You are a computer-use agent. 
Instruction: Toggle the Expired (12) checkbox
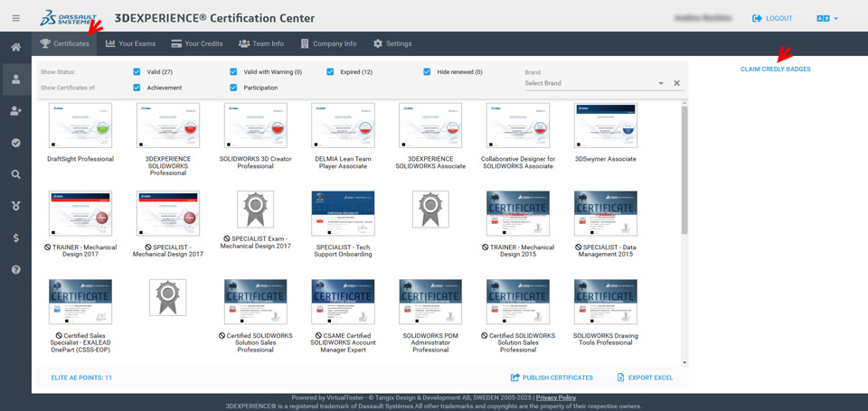pyautogui.click(x=330, y=72)
